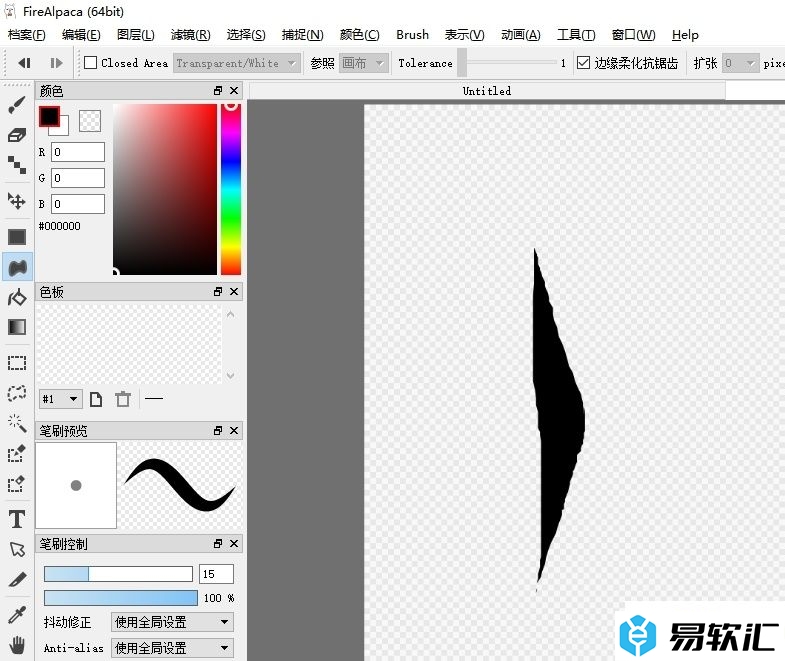This screenshot has height=661, width=785.
Task: Undock the 笔刷控制 brush control panel
Action: [x=218, y=544]
